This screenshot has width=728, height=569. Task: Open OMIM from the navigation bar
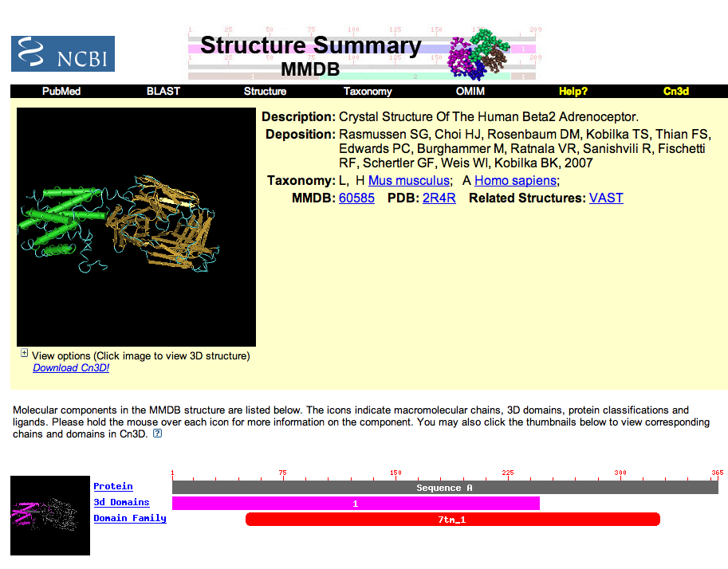[470, 92]
